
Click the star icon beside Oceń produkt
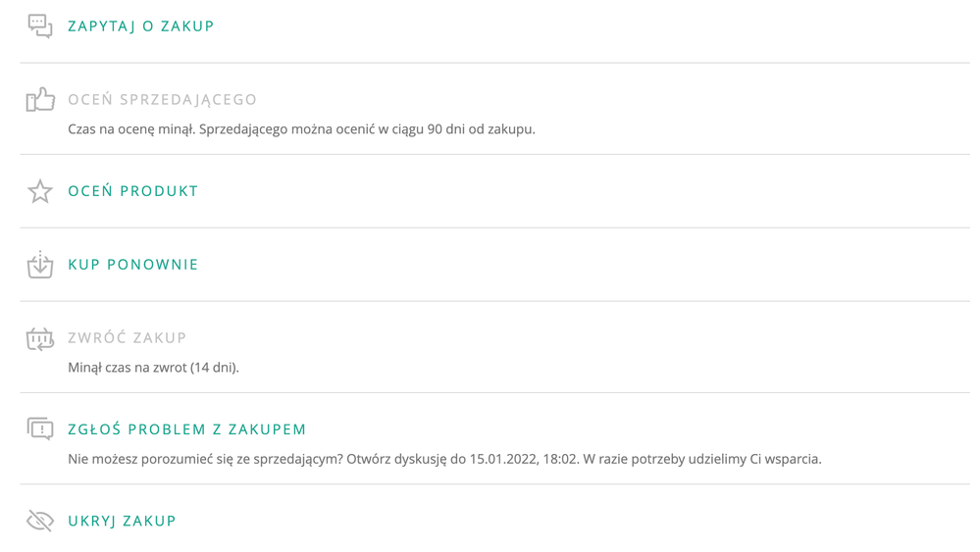pyautogui.click(x=39, y=191)
